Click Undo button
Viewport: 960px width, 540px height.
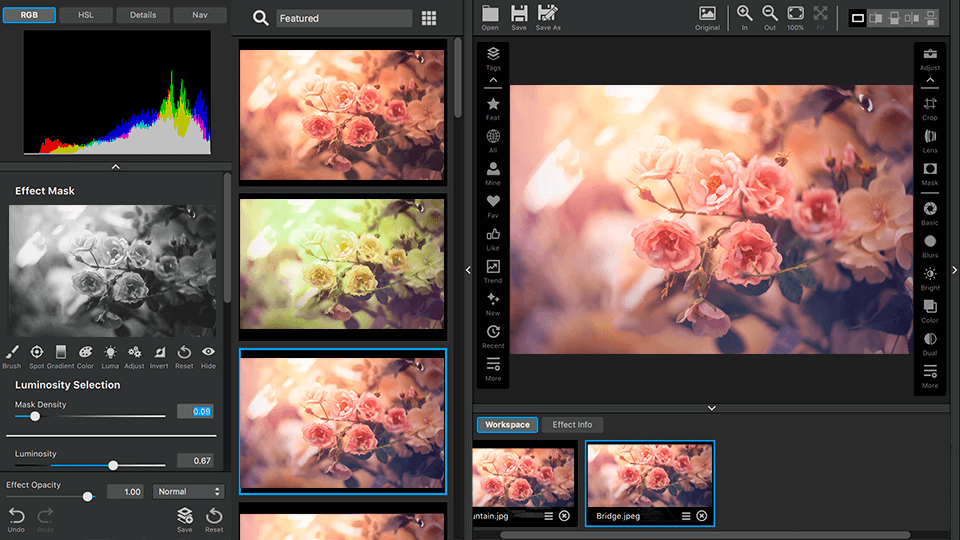[17, 520]
